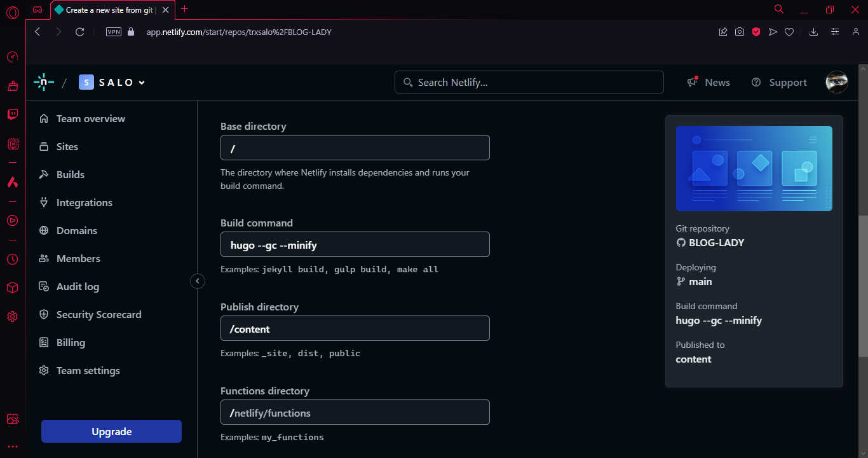This screenshot has height=458, width=868.
Task: Open the Player sidebar icon
Action: 12,220
